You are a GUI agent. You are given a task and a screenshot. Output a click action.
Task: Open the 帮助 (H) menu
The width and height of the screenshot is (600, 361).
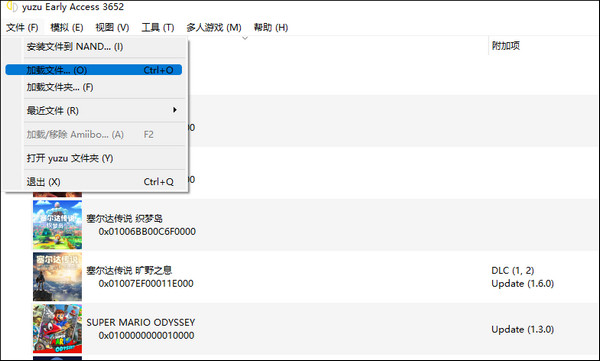click(x=271, y=28)
